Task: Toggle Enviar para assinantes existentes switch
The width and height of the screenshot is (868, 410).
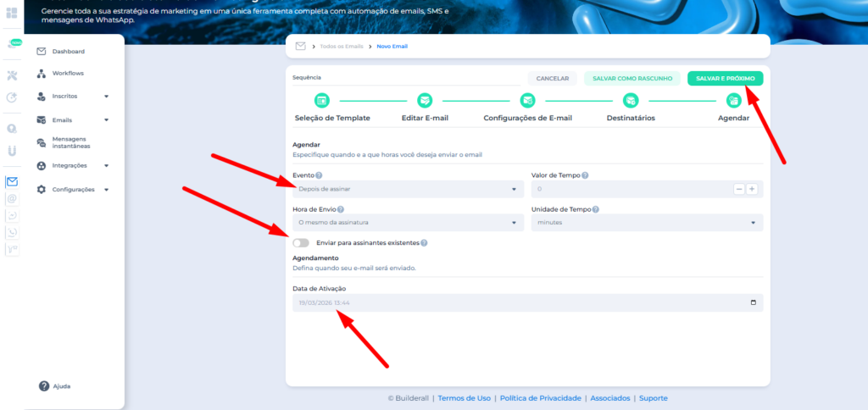Action: pos(301,243)
